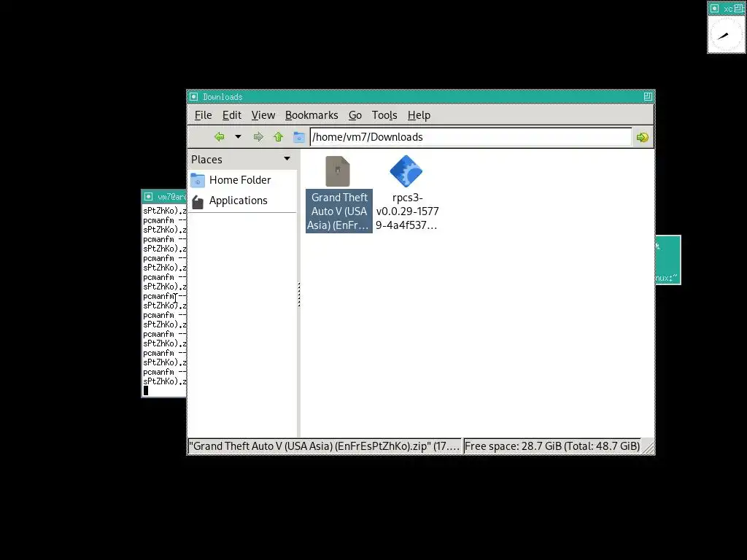The image size is (747, 560).
Task: Click the Free space status bar entry
Action: (551, 446)
